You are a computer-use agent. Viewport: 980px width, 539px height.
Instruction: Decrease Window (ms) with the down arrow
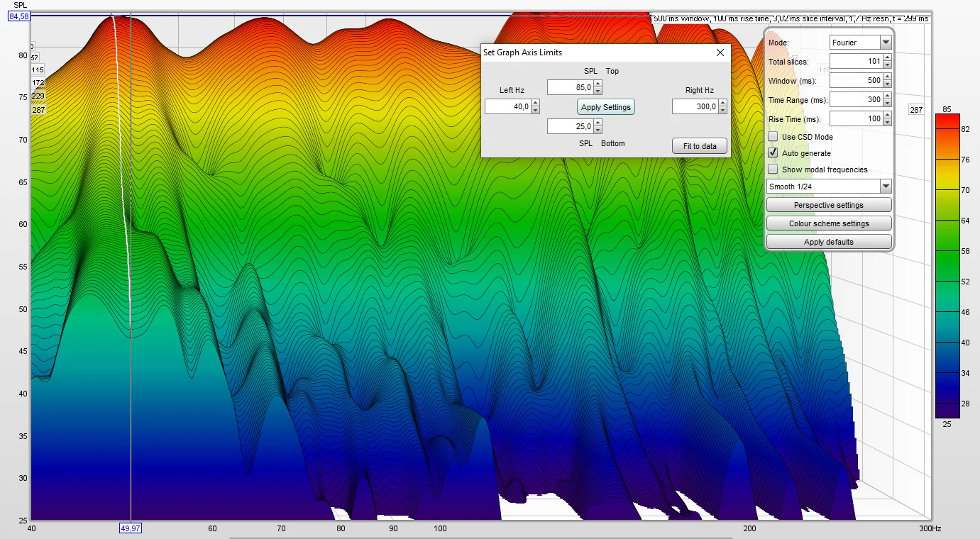coord(887,84)
